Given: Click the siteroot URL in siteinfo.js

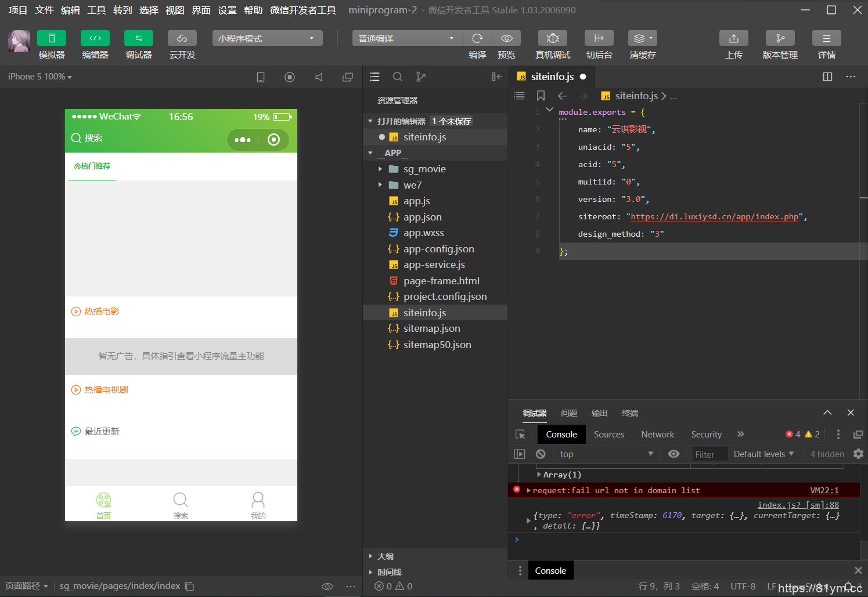Looking at the screenshot, I should point(715,216).
